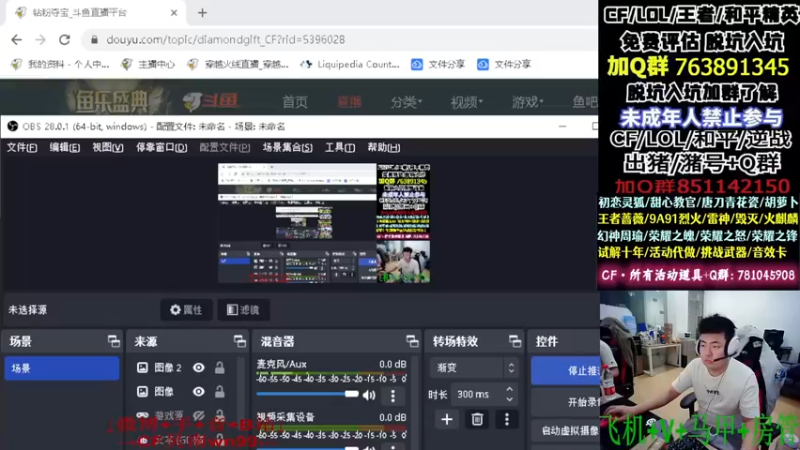This screenshot has height=450, width=800.
Task: Click the Douyu 斗鱼 logo
Action: click(x=211, y=101)
